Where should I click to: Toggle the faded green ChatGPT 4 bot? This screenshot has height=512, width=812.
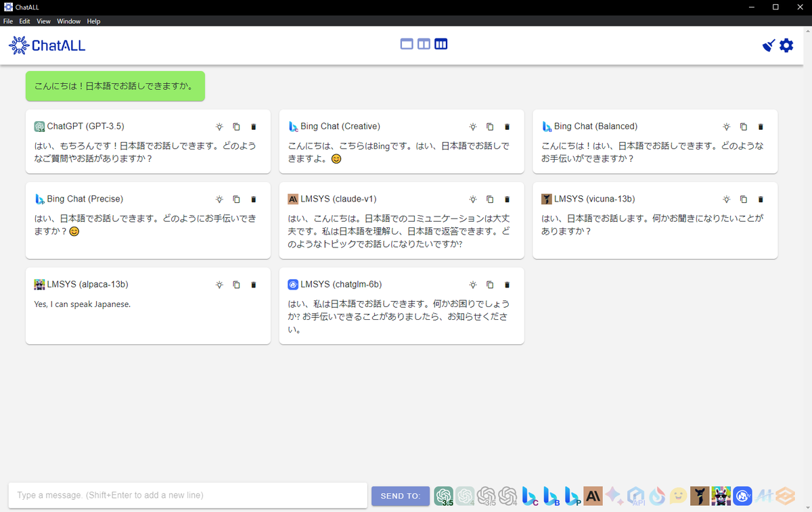(465, 496)
